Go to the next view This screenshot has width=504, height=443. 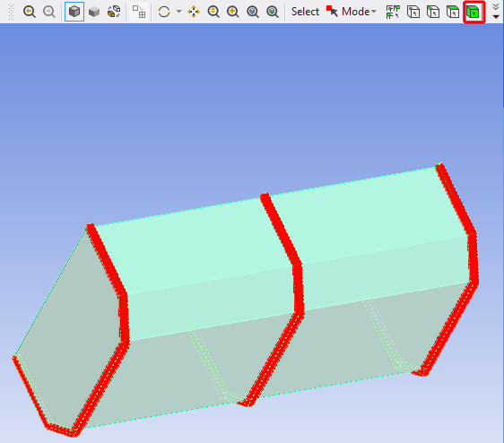49,12
